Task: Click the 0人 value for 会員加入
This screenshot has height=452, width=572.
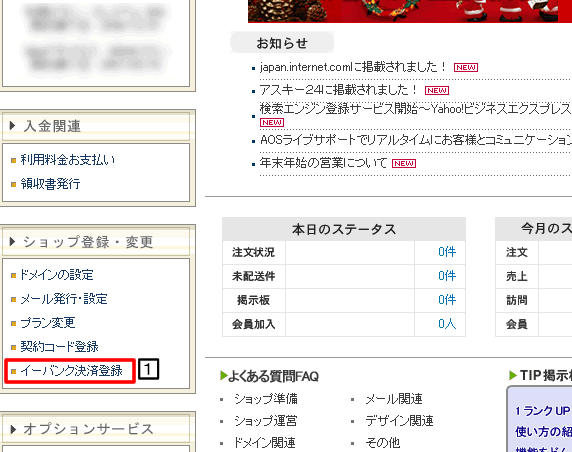Action: tap(447, 324)
